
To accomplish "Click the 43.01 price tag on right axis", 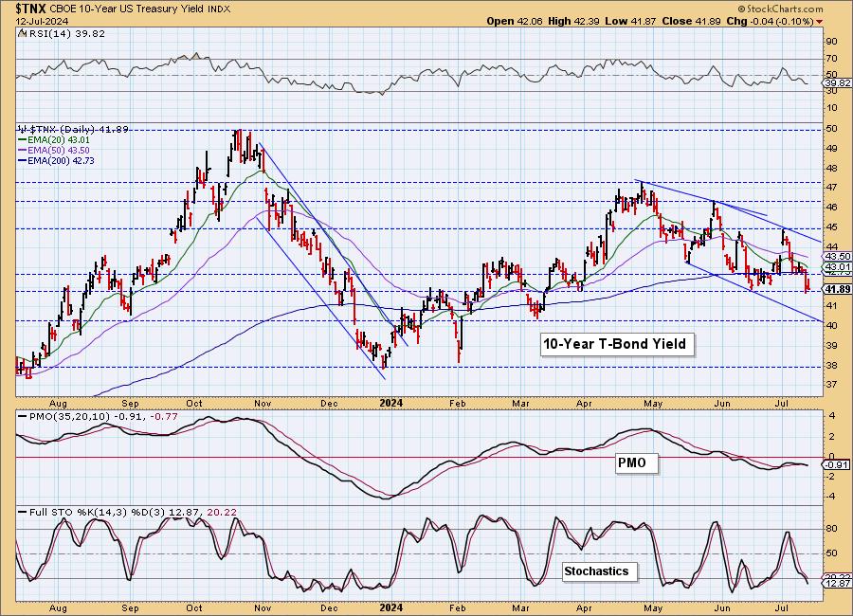I will [837, 266].
